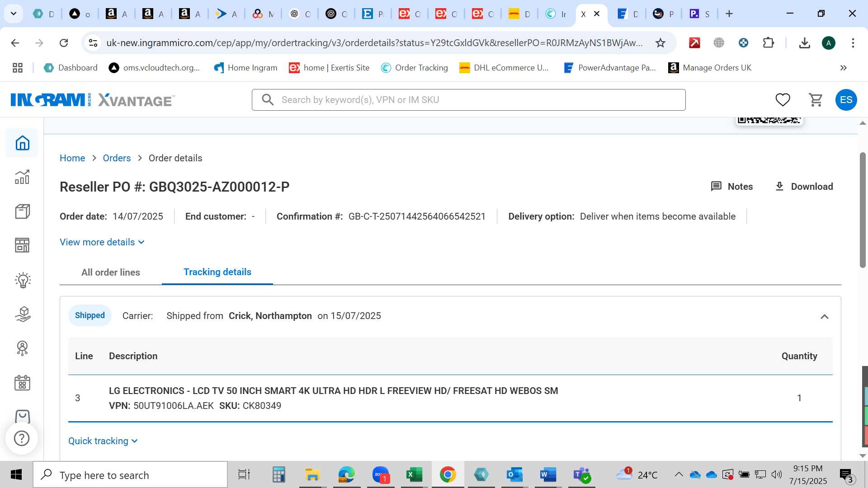
Task: Open a new browser tab
Action: click(729, 14)
